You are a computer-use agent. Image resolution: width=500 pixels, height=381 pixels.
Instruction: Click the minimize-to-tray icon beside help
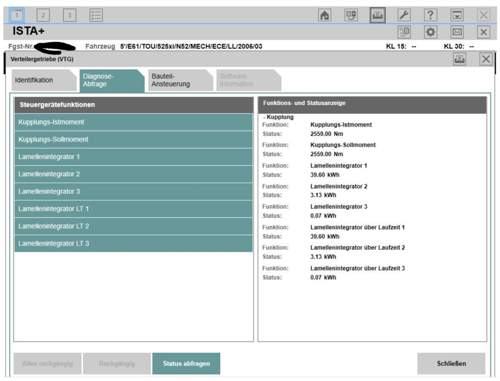coord(457,15)
